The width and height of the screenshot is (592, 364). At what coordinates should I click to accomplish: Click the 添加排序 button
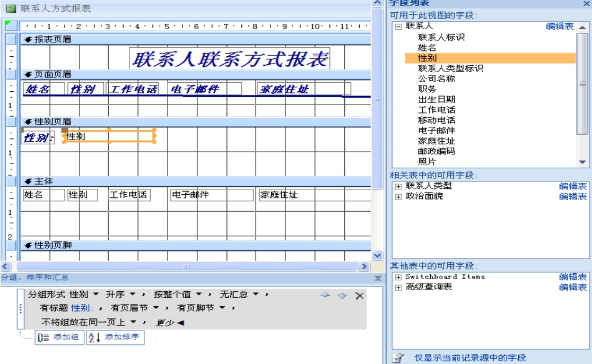click(x=115, y=338)
